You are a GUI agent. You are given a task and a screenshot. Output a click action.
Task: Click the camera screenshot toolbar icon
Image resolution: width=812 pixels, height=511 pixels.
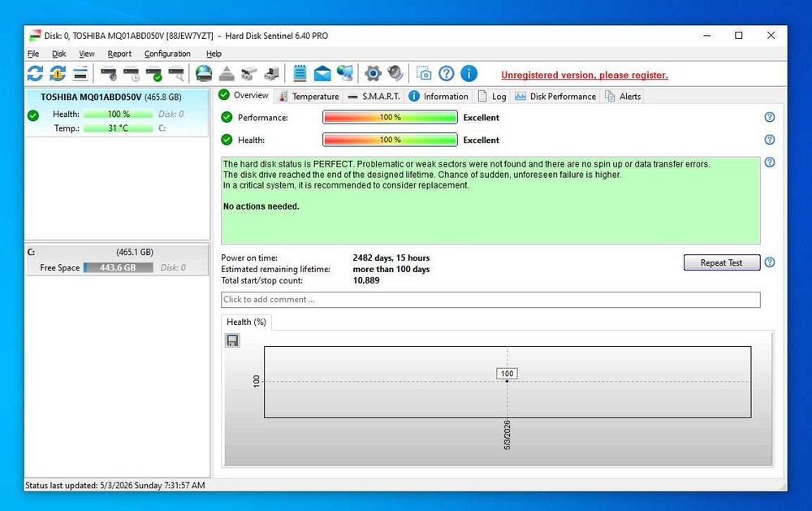point(424,74)
